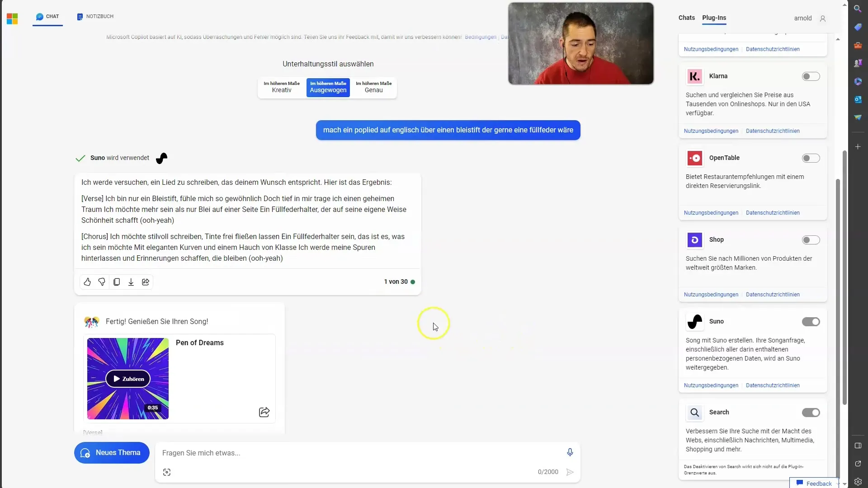Click the download icon on song result

click(x=131, y=282)
